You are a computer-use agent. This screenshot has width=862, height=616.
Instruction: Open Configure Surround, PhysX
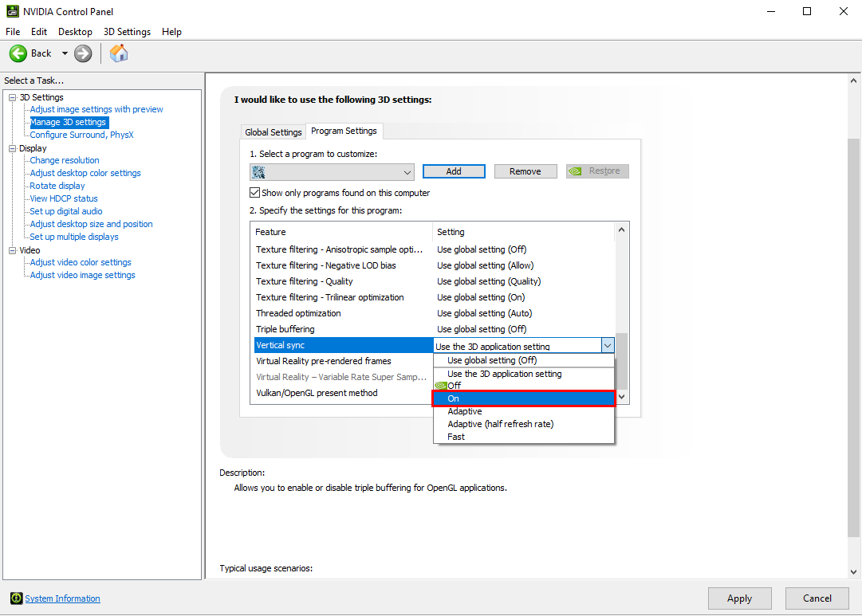click(82, 135)
